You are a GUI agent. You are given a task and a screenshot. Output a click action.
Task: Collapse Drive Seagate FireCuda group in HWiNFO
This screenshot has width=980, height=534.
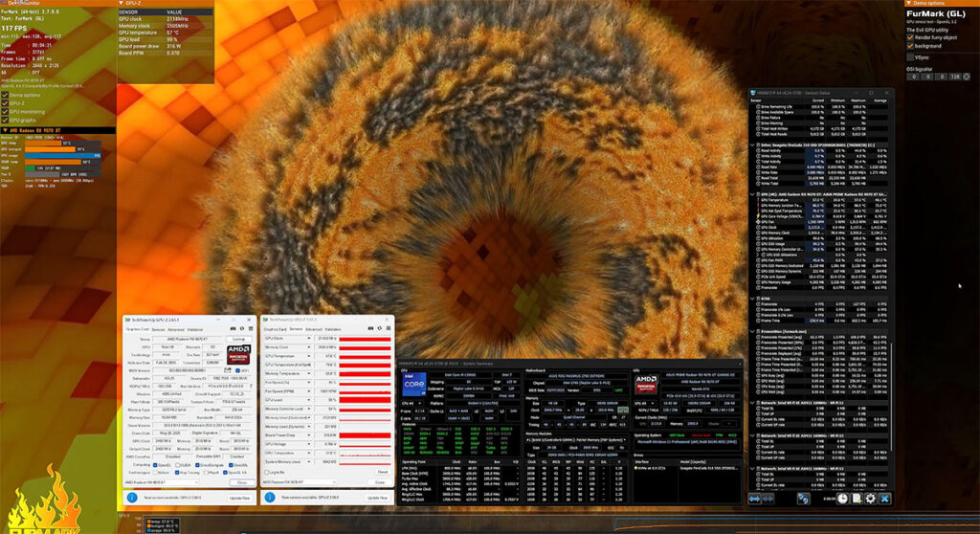click(x=752, y=145)
